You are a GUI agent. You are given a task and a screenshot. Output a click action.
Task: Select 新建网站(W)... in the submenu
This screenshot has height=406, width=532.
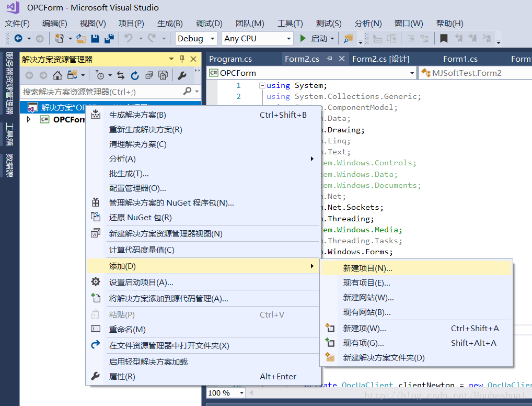click(416, 297)
